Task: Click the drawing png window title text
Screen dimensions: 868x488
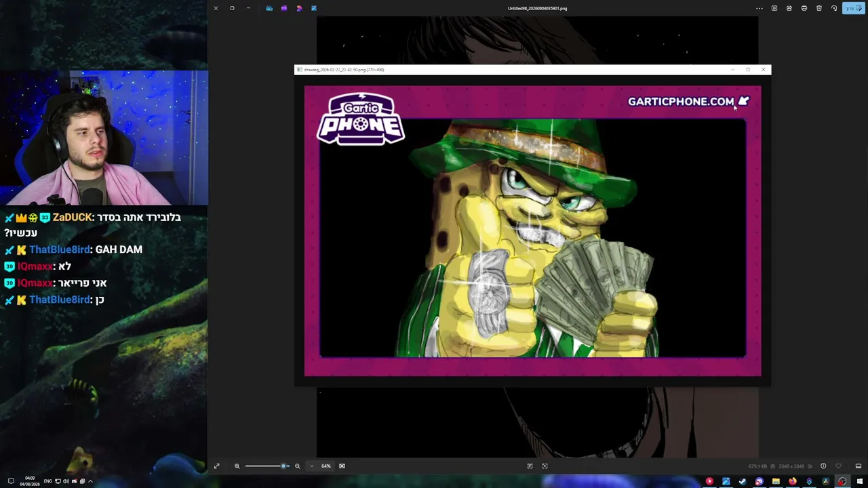Action: click(x=344, y=70)
